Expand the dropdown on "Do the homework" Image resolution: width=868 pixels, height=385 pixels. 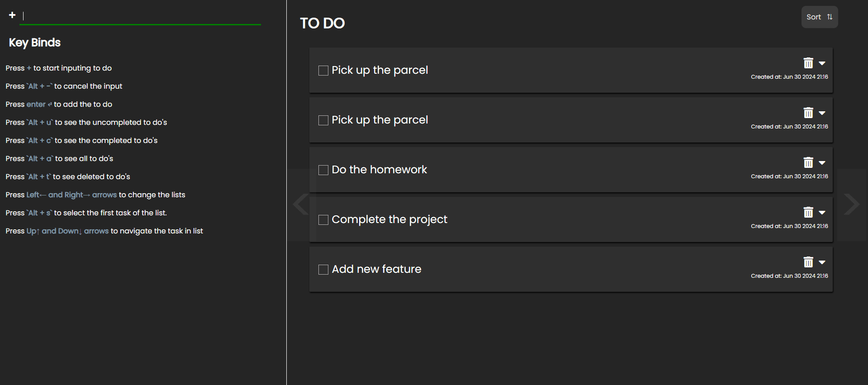[822, 162]
